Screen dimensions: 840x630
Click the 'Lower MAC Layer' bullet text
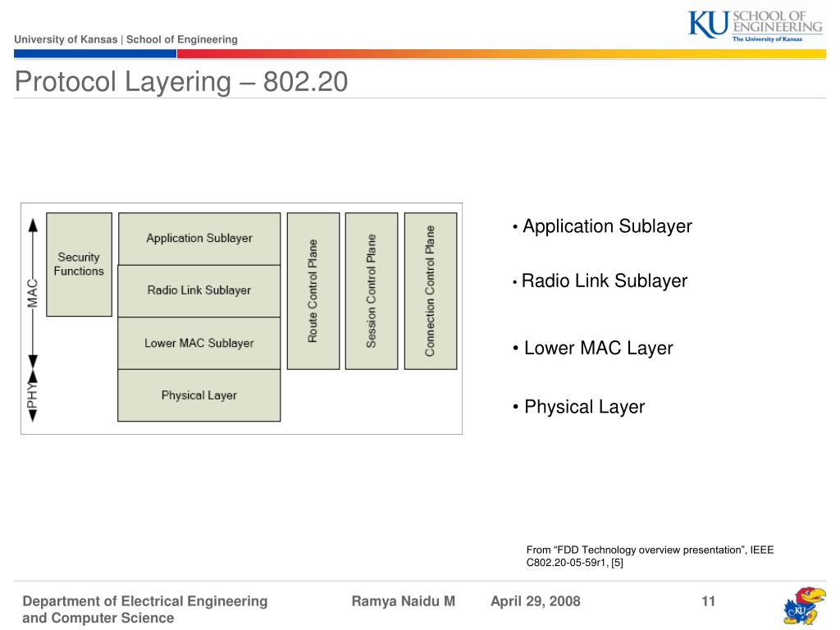point(598,348)
